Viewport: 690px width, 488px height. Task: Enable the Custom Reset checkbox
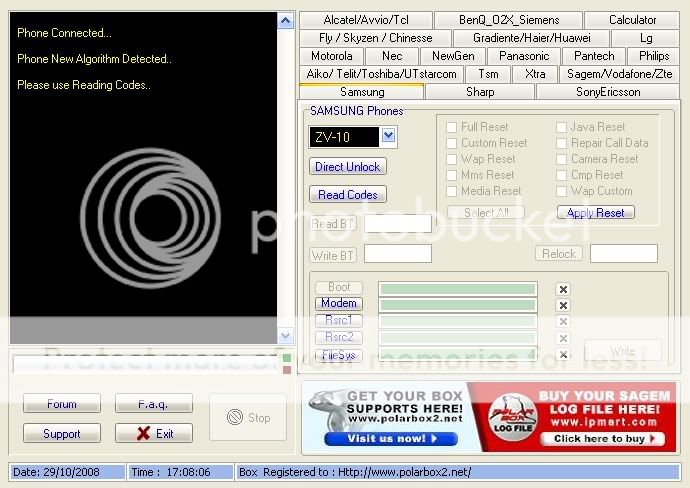click(451, 143)
